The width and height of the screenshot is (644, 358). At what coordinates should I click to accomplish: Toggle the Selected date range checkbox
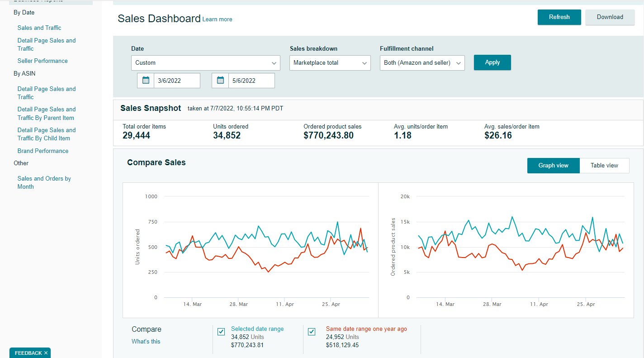click(221, 332)
